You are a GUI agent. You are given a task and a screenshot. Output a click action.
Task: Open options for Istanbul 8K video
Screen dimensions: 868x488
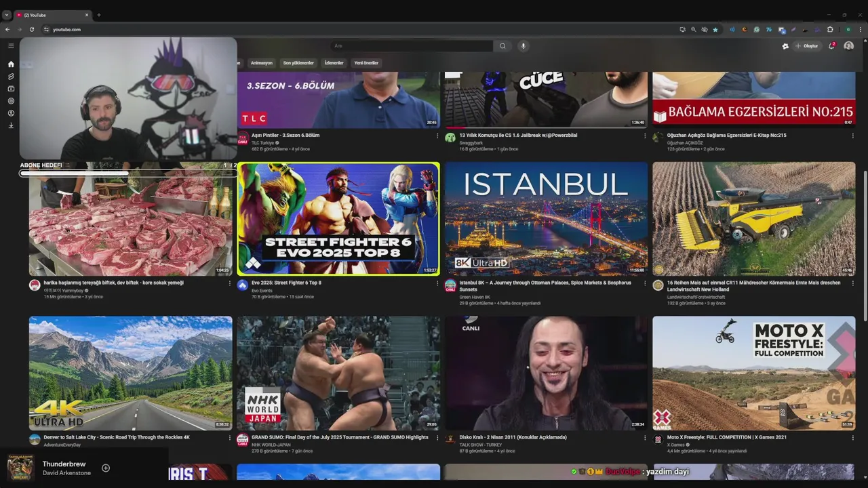(x=645, y=283)
